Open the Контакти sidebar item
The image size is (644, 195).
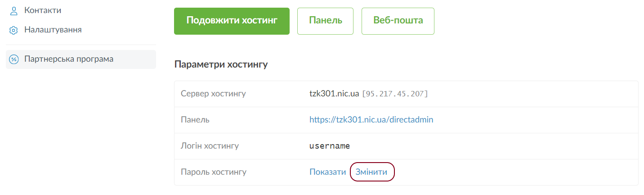tap(43, 10)
